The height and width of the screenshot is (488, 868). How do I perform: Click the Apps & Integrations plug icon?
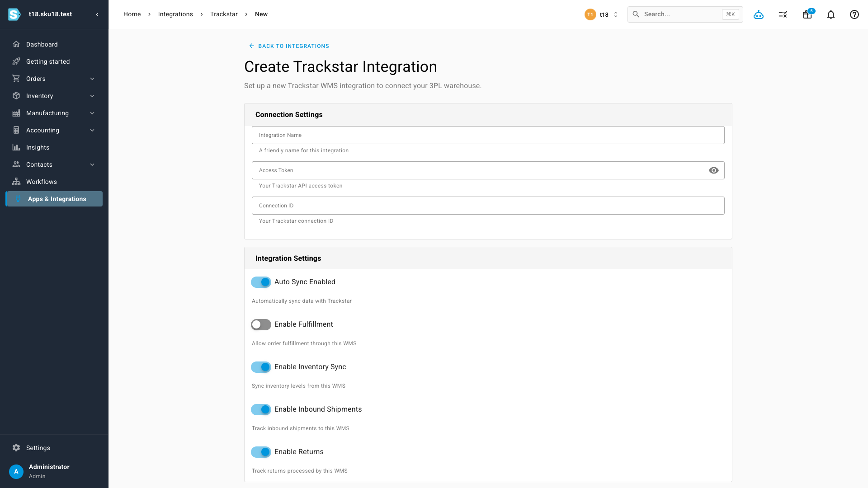coord(18,199)
